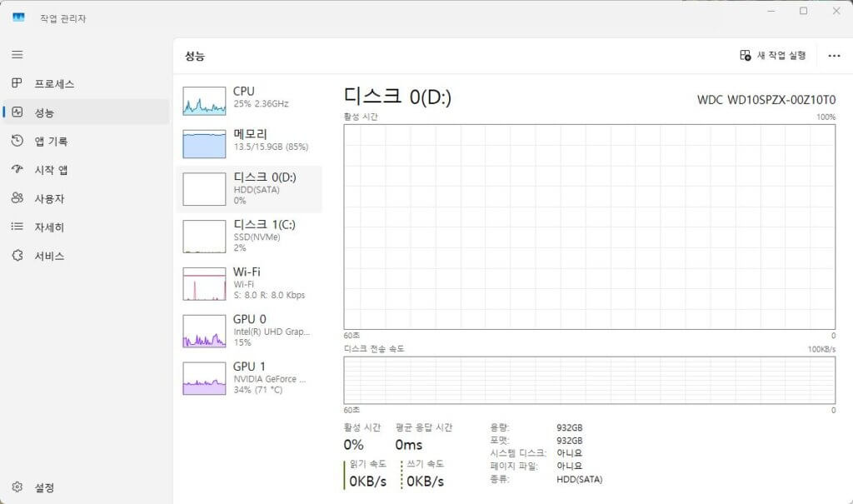Open the more options (...) menu
This screenshot has width=853, height=504.
(834, 54)
